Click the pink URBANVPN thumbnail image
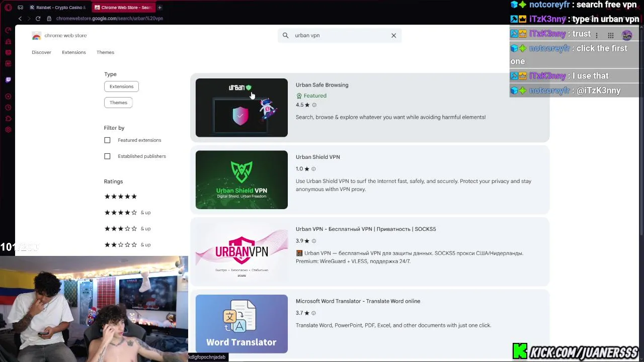The width and height of the screenshot is (644, 362). coord(242,252)
